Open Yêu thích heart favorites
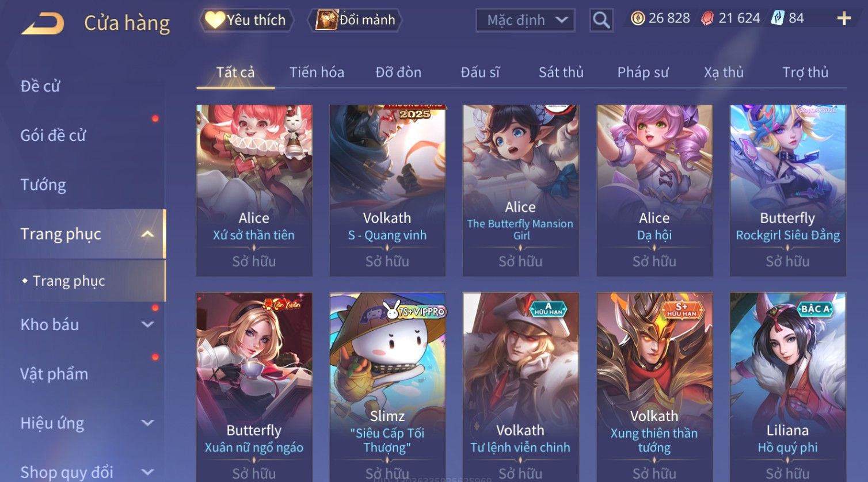The height and width of the screenshot is (482, 868). click(246, 20)
